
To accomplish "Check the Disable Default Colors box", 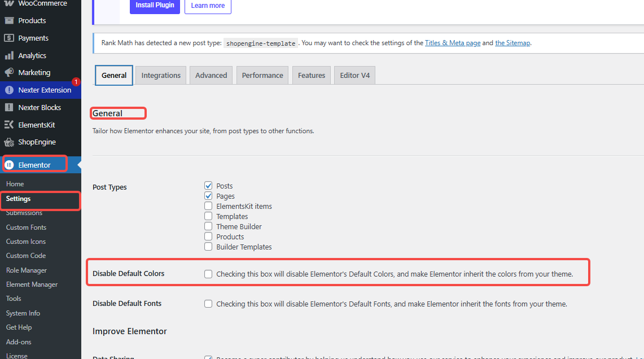I will click(209, 274).
